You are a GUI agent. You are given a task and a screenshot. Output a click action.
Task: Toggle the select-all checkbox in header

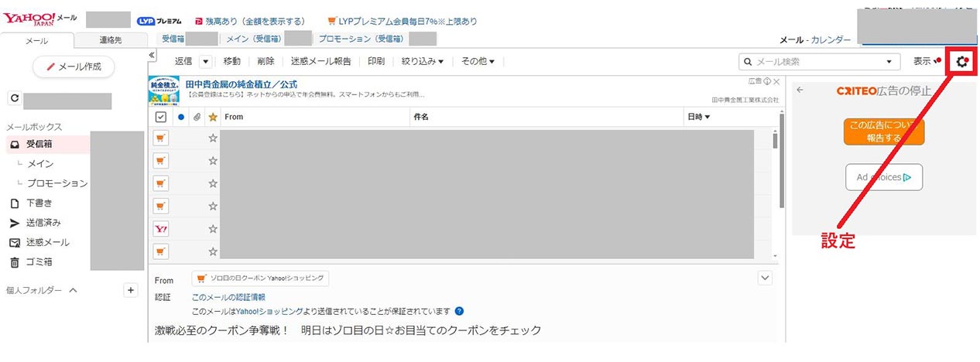pyautogui.click(x=161, y=118)
